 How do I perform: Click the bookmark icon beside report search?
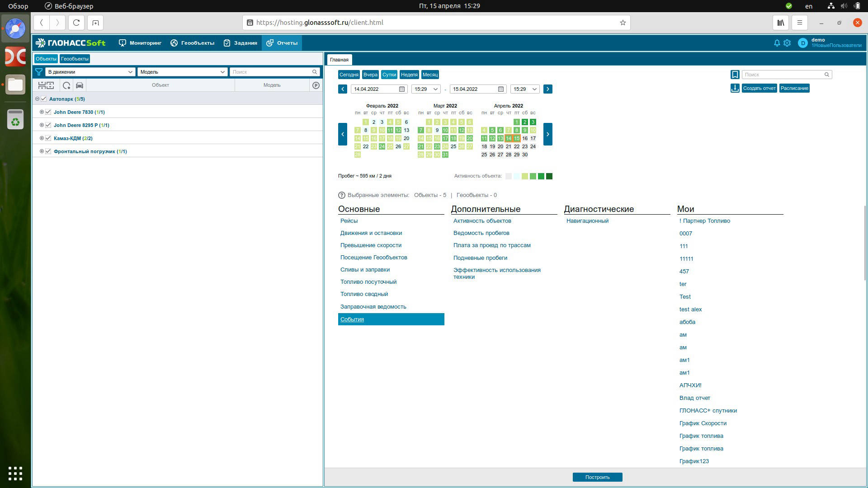click(x=735, y=75)
